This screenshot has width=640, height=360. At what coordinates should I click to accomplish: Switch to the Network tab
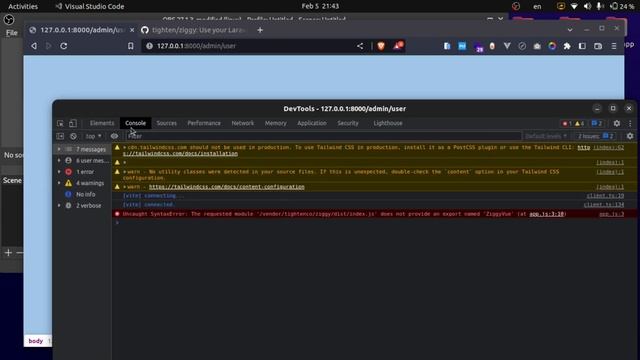pos(242,123)
